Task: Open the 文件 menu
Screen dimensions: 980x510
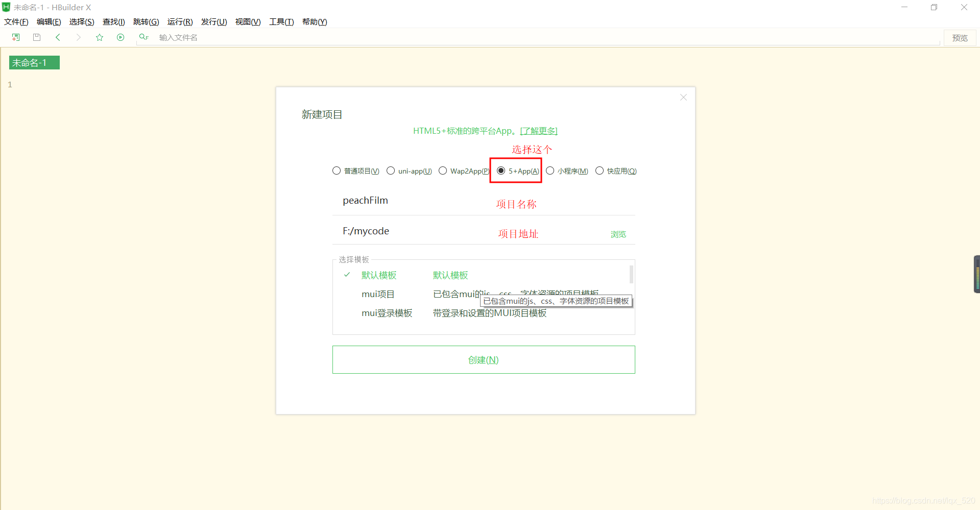Action: point(16,22)
